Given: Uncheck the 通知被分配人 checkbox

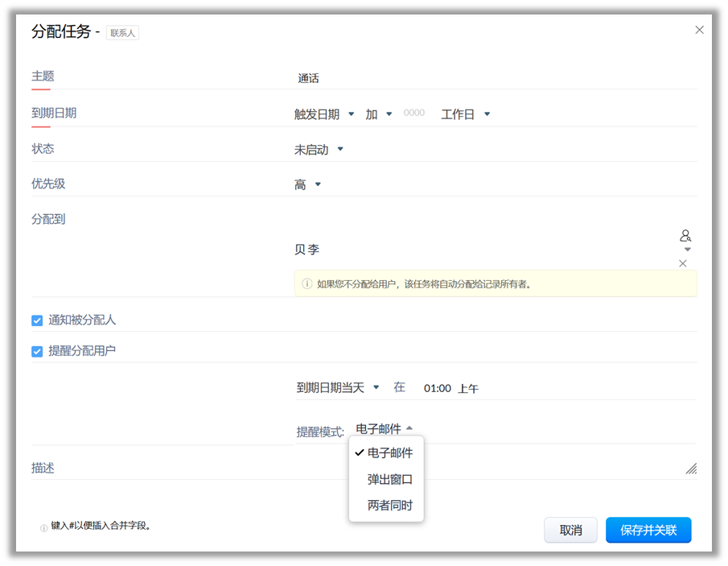Looking at the screenshot, I should tap(37, 320).
